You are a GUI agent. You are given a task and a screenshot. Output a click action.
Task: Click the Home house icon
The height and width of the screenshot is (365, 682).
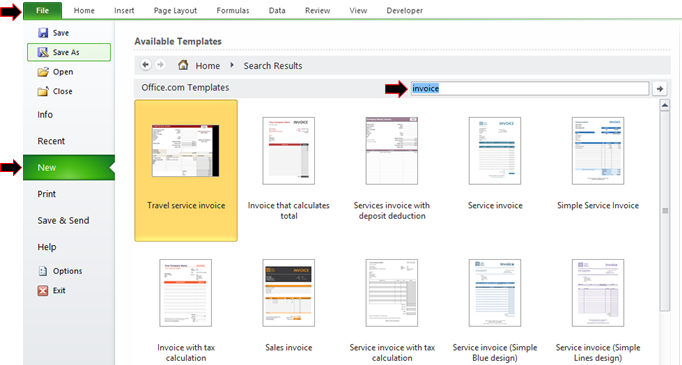pyautogui.click(x=183, y=65)
